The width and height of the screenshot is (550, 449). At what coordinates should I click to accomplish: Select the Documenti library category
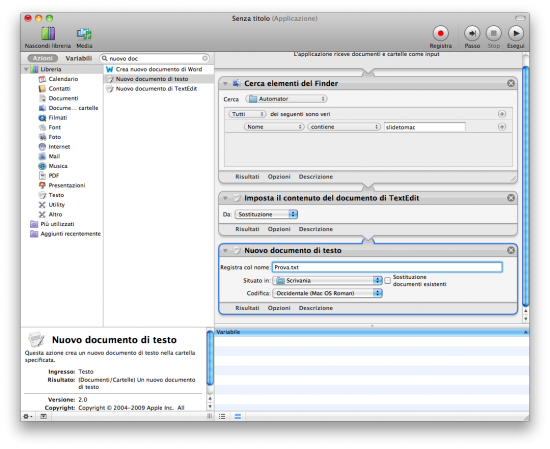point(63,98)
